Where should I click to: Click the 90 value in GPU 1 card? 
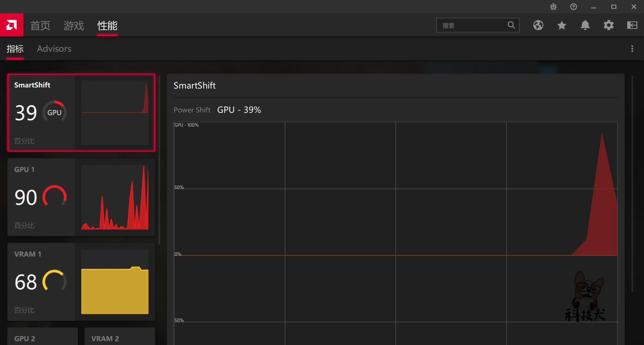tap(26, 198)
